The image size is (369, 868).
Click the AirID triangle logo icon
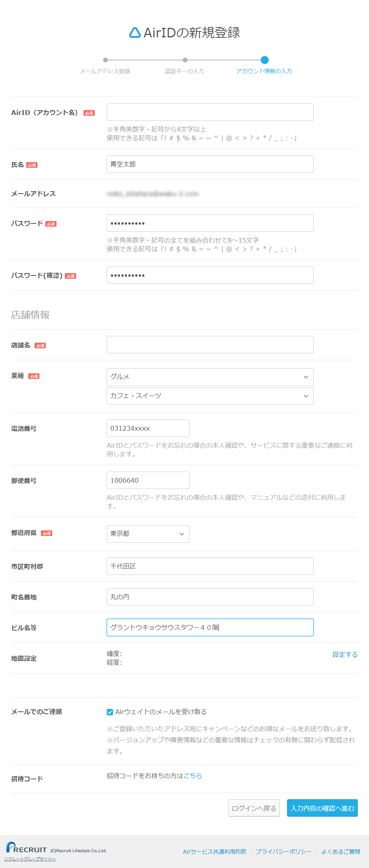point(135,33)
